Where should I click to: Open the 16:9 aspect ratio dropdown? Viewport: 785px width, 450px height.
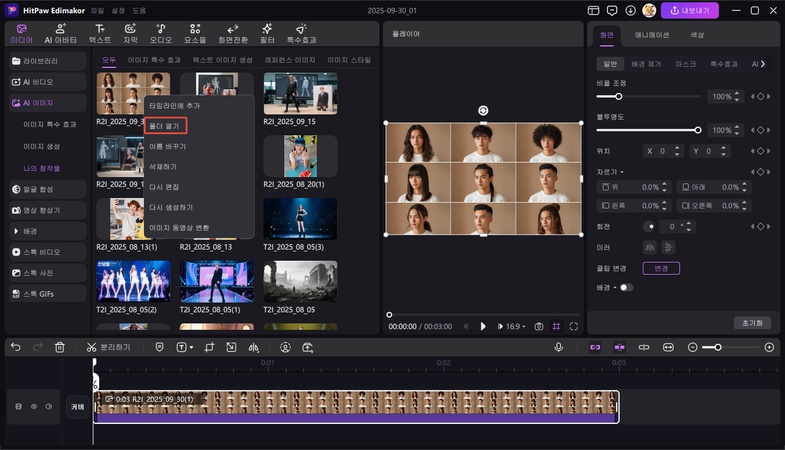point(516,326)
